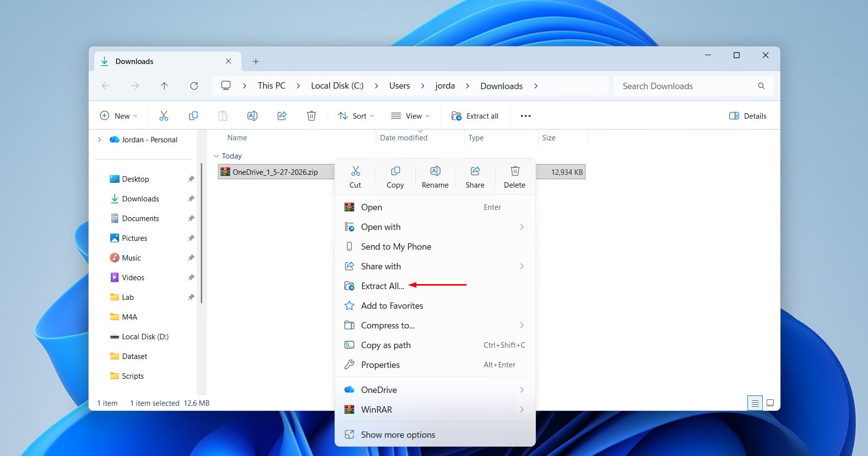
Task: Click the toolbar Share icon
Action: point(282,116)
